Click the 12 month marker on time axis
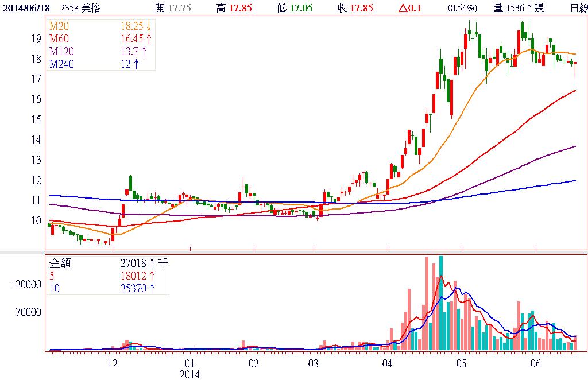This screenshot has width=588, height=380. point(113,364)
